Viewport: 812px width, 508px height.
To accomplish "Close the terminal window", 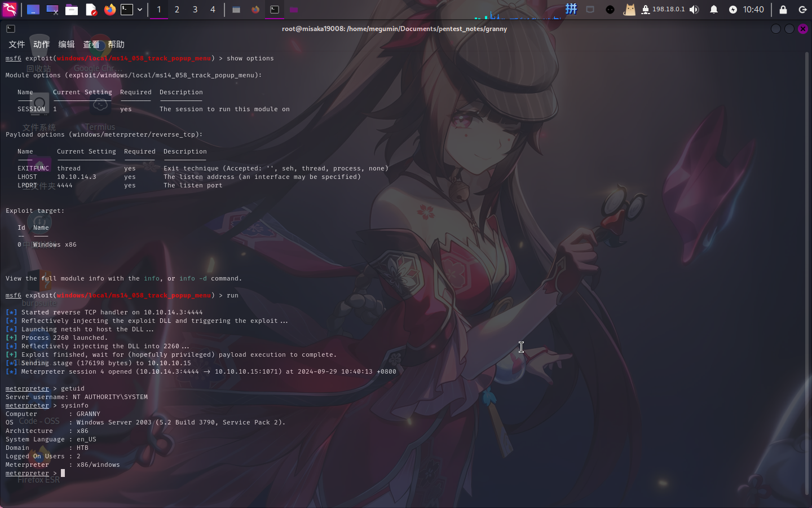I will pos(803,29).
